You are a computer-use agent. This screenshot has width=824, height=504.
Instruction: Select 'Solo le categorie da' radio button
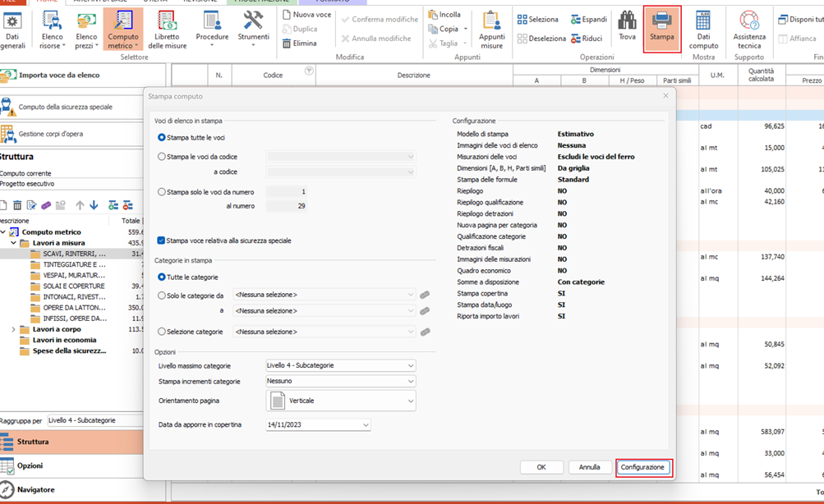coord(162,296)
